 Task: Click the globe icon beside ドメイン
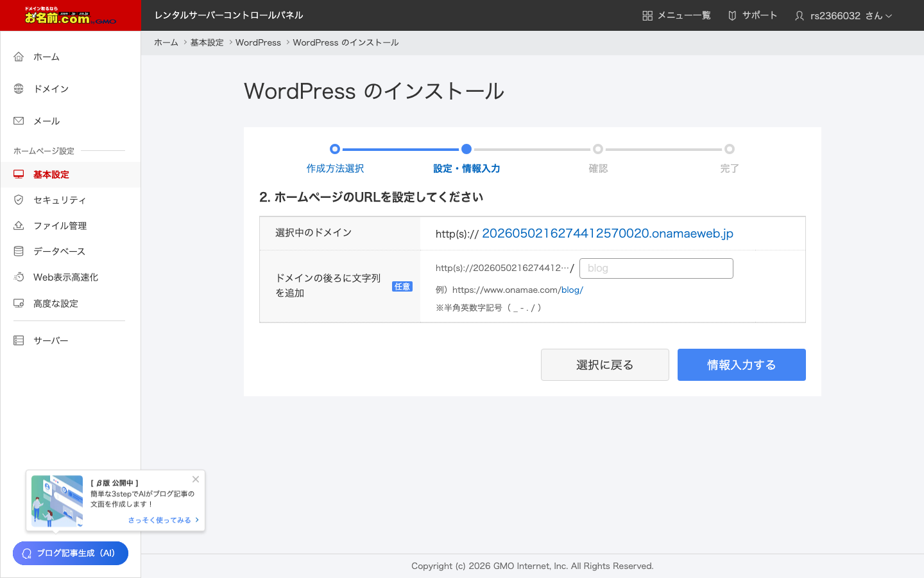pos(19,89)
